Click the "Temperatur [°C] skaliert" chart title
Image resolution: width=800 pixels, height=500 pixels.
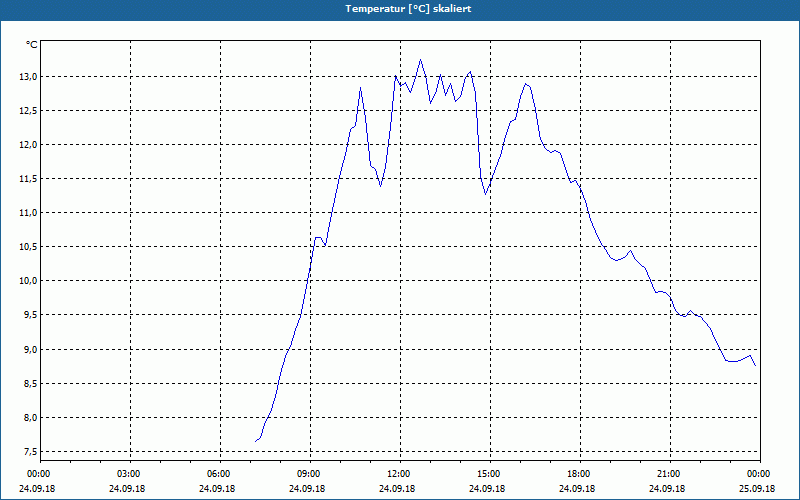pos(408,9)
